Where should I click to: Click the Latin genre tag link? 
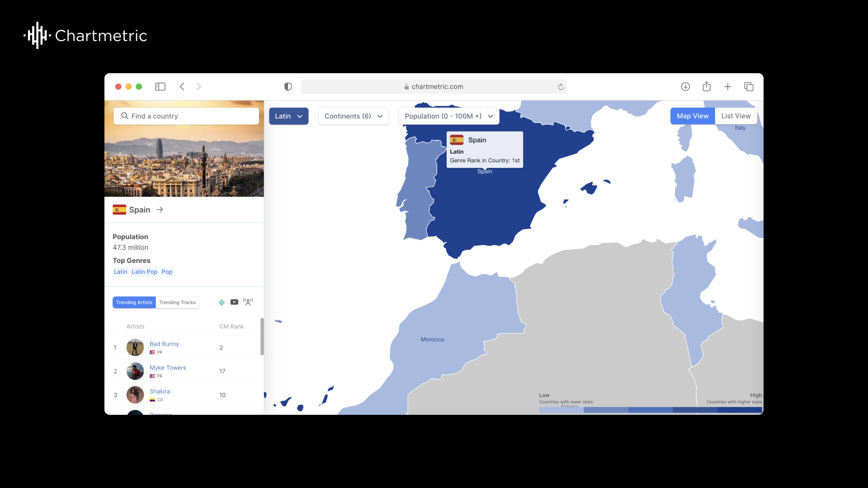coord(120,272)
